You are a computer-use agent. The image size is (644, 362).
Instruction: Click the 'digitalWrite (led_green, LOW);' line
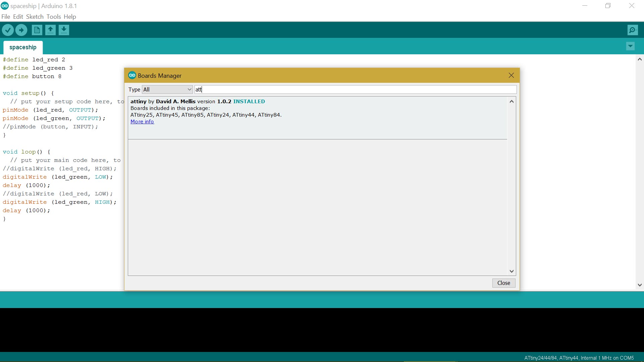(58, 177)
